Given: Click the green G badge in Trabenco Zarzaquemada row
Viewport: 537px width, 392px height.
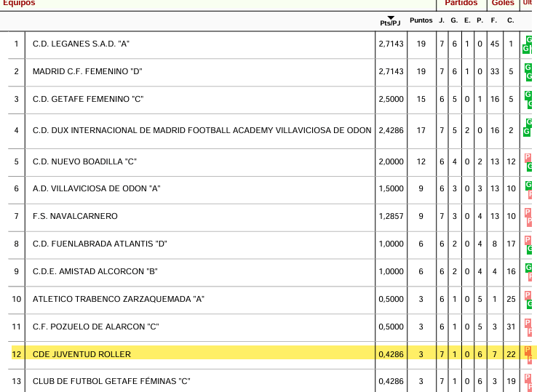Looking at the screenshot, I should click(530, 304).
